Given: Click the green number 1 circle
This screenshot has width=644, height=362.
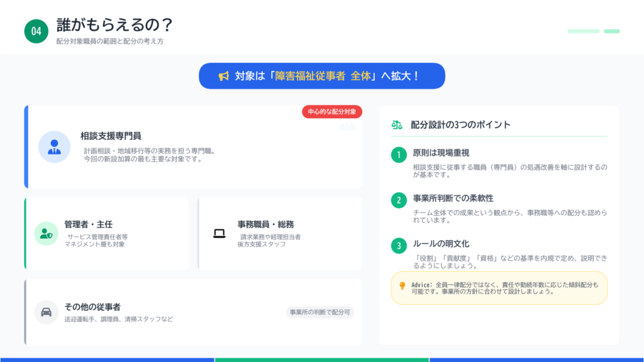Looking at the screenshot, I should point(399,155).
